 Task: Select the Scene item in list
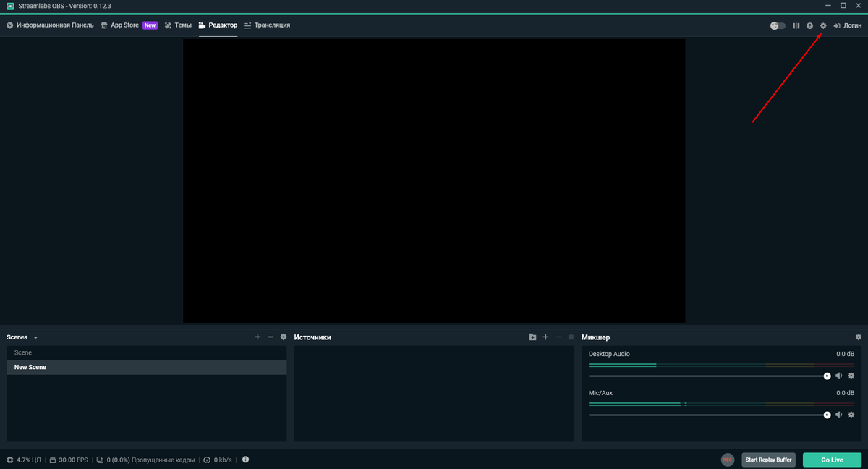coord(147,353)
